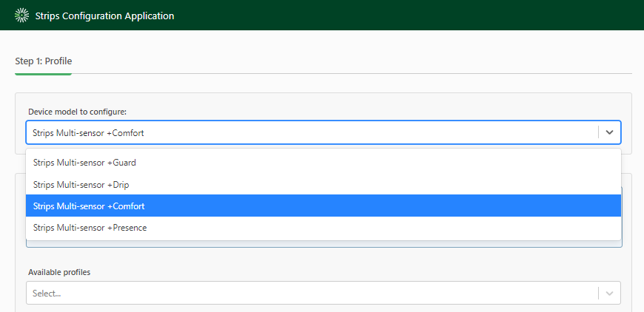Select Strips Multi-sensor +Presence option
Viewport: 644px width, 312px height.
point(323,228)
